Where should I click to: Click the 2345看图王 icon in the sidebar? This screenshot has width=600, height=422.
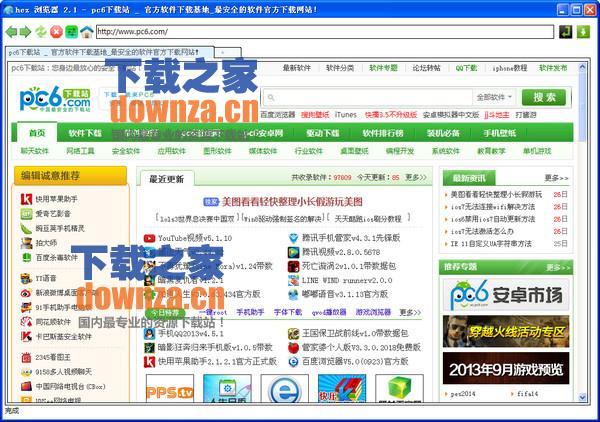26,357
